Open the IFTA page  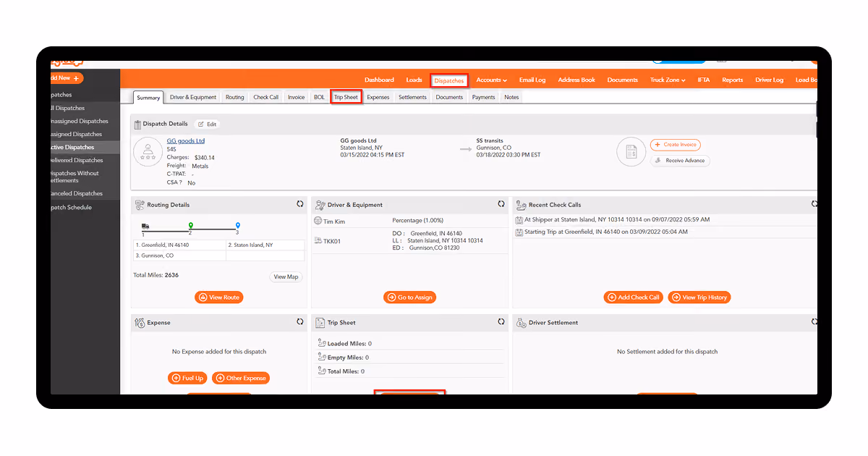point(703,80)
